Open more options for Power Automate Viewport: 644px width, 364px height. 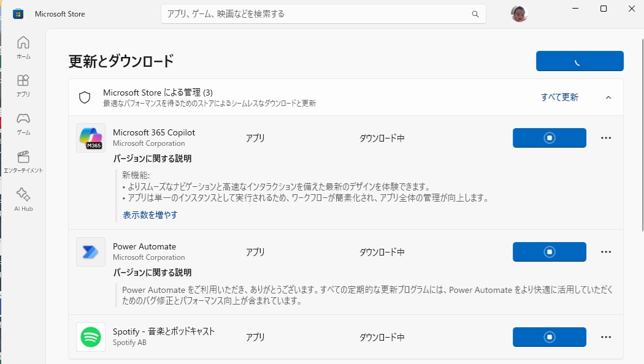tap(606, 252)
